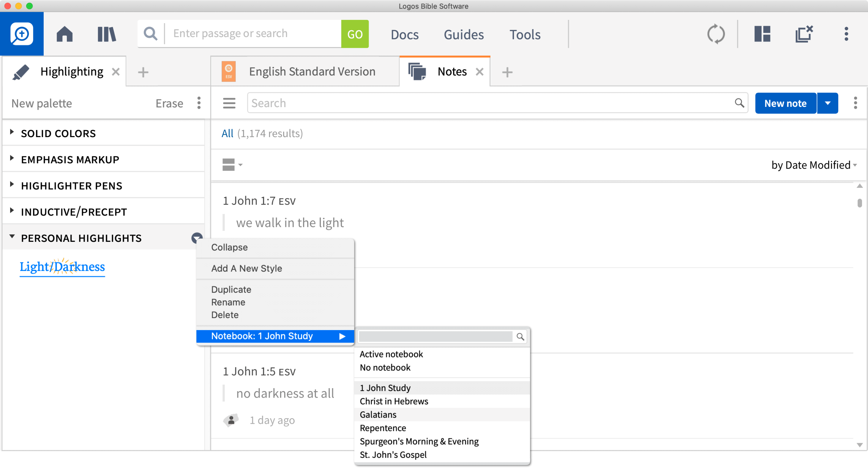Click the Erase button
The height and width of the screenshot is (468, 868).
(169, 103)
